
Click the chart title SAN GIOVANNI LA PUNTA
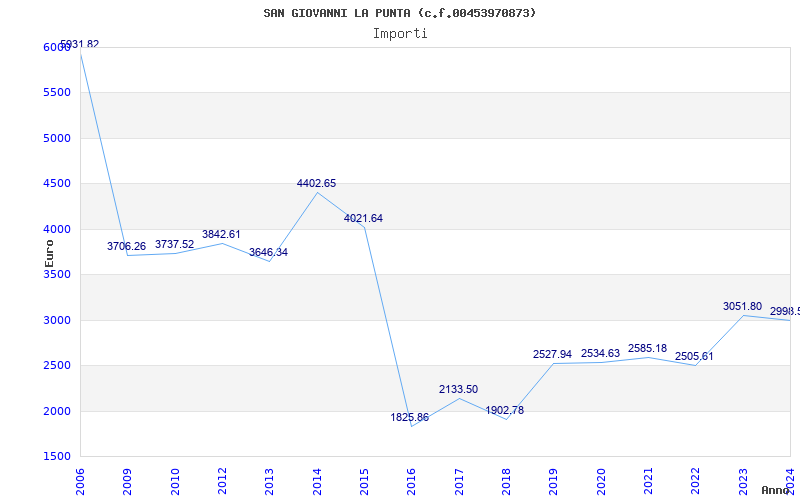399,13
